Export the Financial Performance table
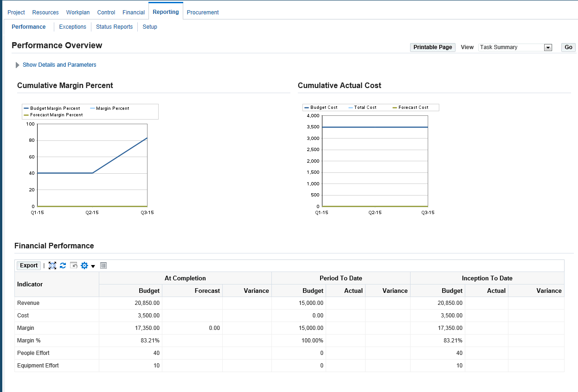This screenshot has width=578, height=392. pos(29,266)
